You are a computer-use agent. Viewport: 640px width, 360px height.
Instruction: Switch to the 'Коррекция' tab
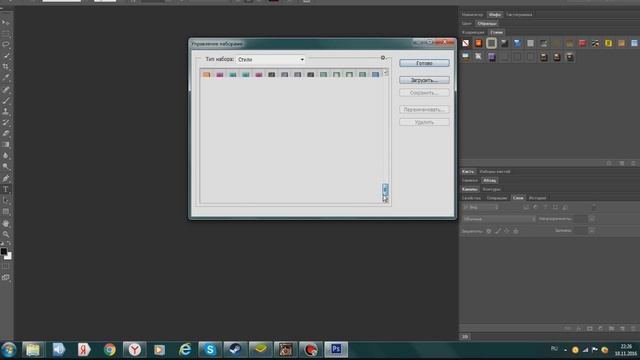473,32
